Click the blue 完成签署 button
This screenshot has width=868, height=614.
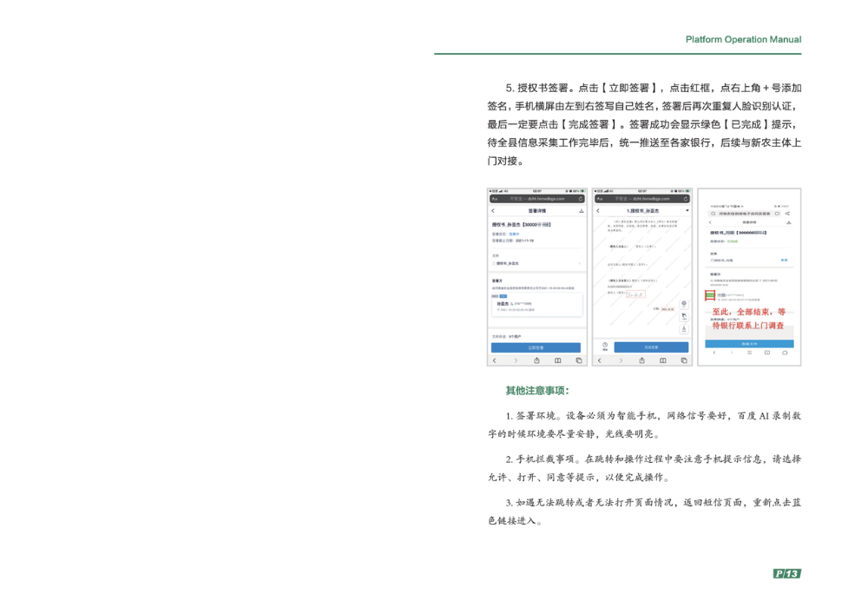tap(651, 347)
